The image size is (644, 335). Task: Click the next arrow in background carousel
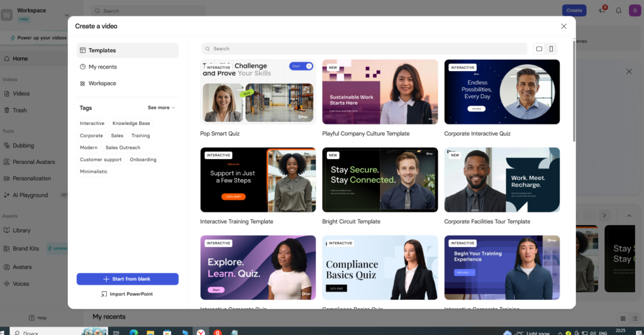click(604, 216)
